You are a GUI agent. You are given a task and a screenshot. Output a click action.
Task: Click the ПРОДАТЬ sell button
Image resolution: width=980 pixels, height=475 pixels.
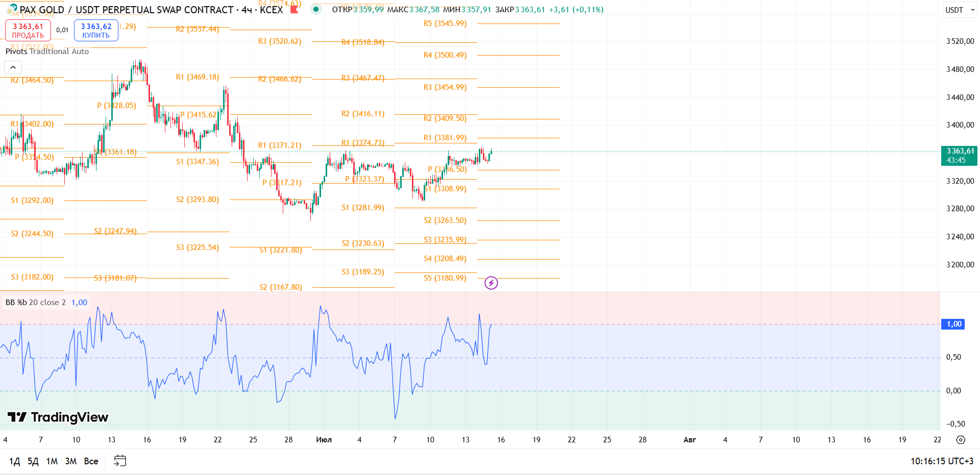28,31
